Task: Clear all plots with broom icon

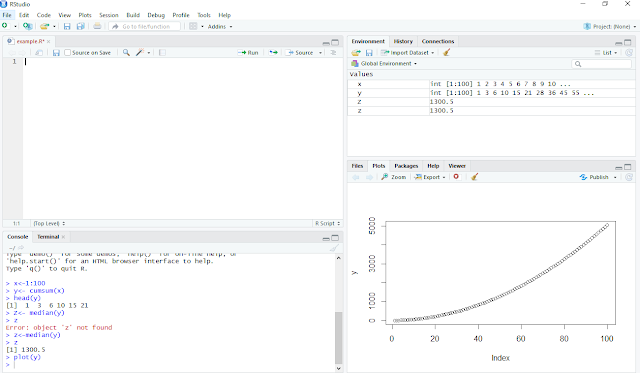Action: click(474, 177)
